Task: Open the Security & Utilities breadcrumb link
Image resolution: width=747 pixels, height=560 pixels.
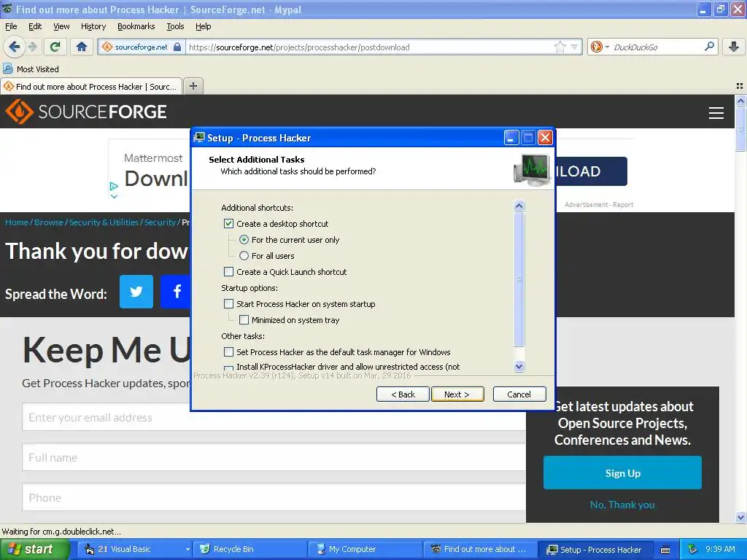Action: [104, 222]
